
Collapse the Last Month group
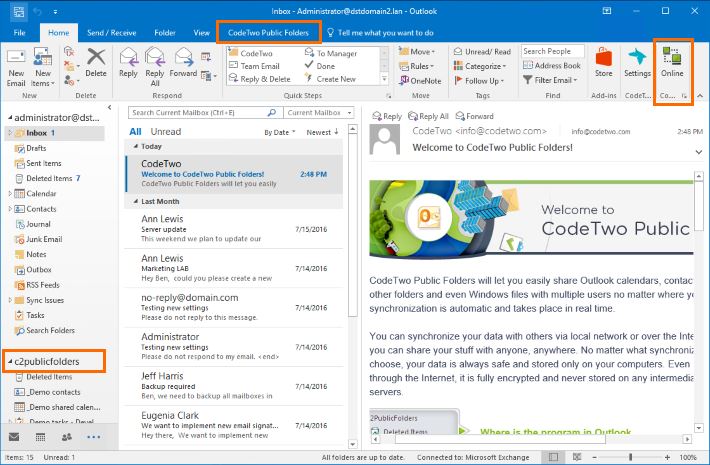pos(135,201)
